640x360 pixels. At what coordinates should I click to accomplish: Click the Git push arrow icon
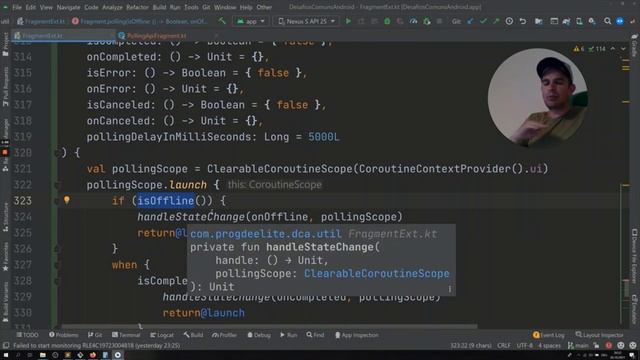click(496, 21)
